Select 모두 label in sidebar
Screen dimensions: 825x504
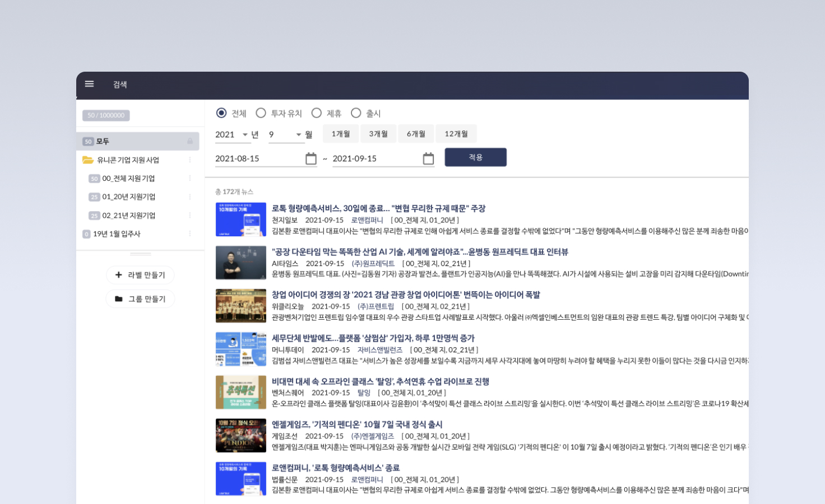138,141
